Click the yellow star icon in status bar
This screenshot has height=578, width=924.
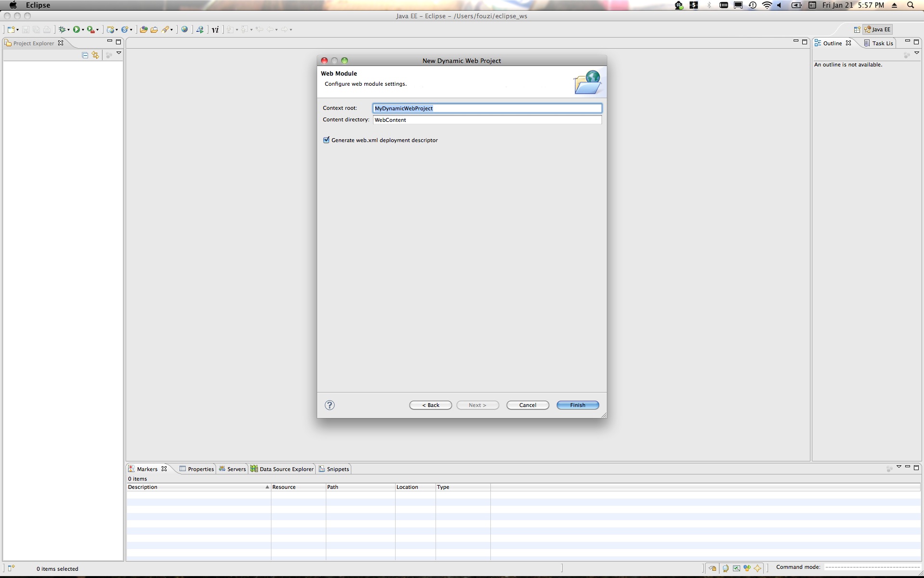point(757,568)
